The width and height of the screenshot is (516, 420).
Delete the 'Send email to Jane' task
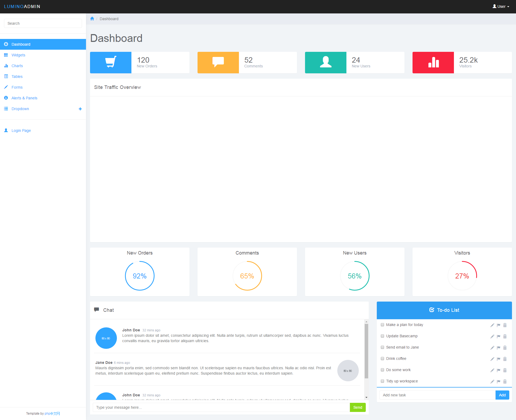505,348
